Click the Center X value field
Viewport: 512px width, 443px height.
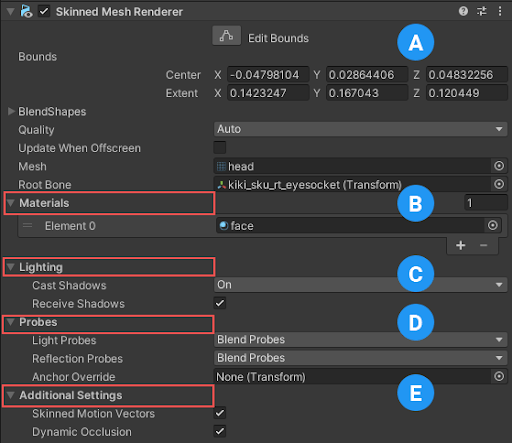268,74
